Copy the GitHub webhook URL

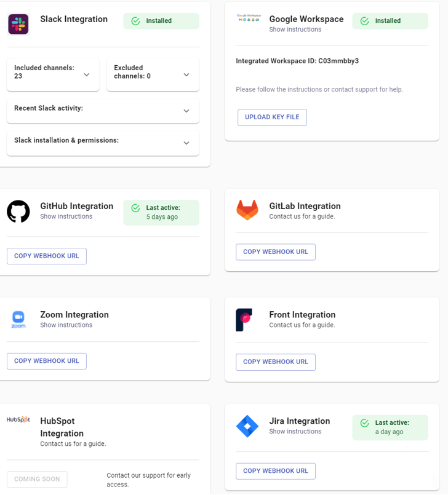pos(47,256)
